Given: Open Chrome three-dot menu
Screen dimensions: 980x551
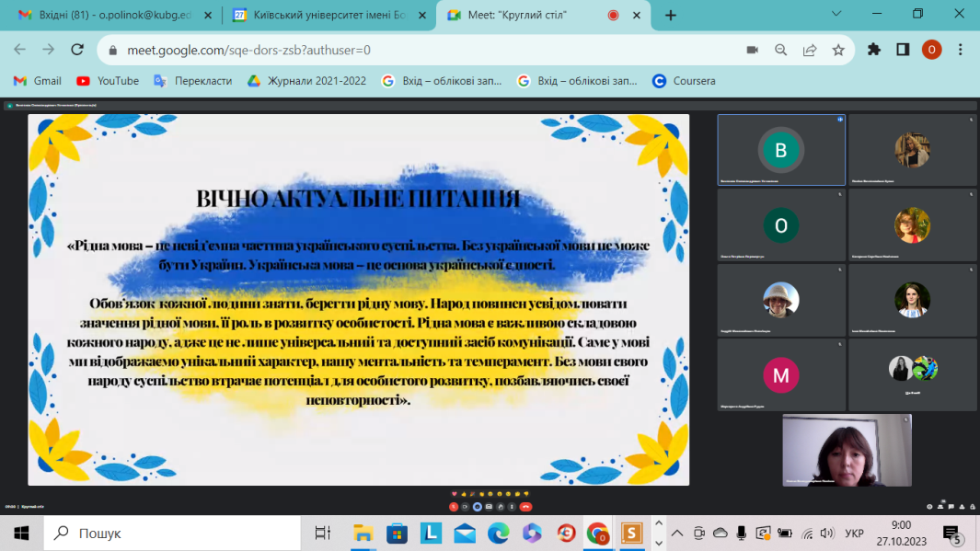Looking at the screenshot, I should pos(961,50).
